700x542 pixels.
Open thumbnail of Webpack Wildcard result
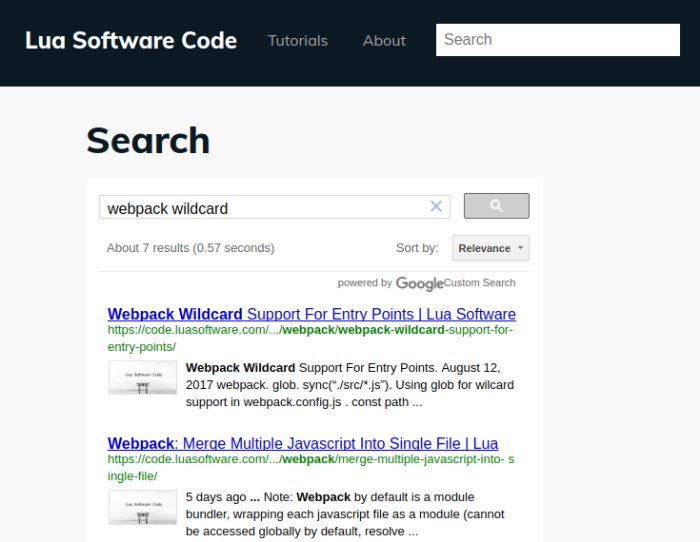pyautogui.click(x=142, y=377)
